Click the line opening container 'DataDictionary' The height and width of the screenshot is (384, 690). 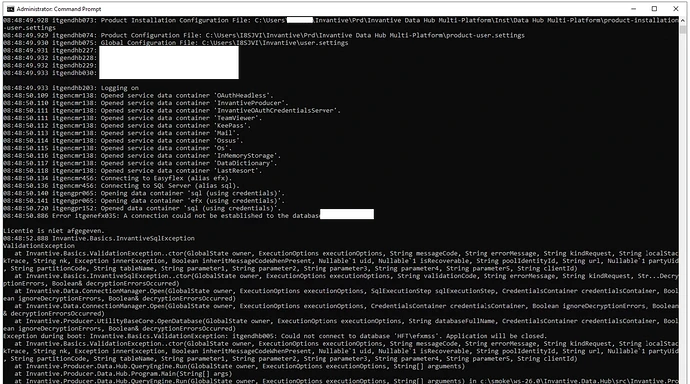pyautogui.click(x=140, y=163)
